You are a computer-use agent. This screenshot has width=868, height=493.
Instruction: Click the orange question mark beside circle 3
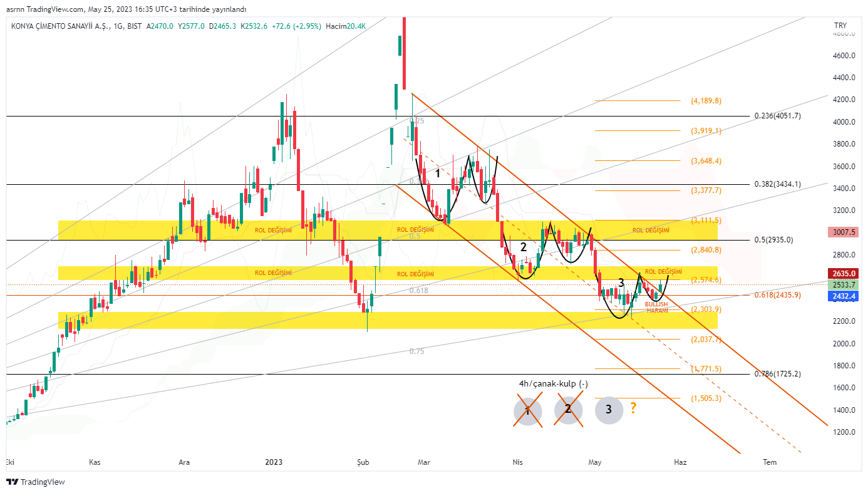pyautogui.click(x=633, y=408)
